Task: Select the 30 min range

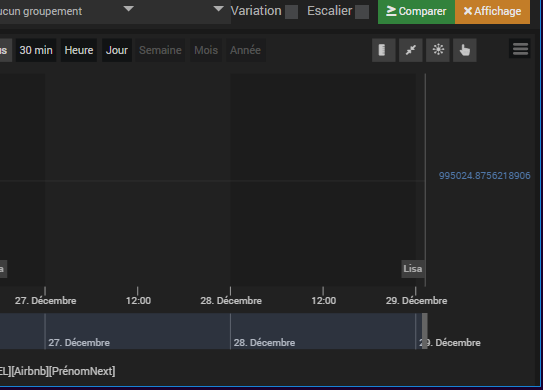Action: [x=36, y=50]
